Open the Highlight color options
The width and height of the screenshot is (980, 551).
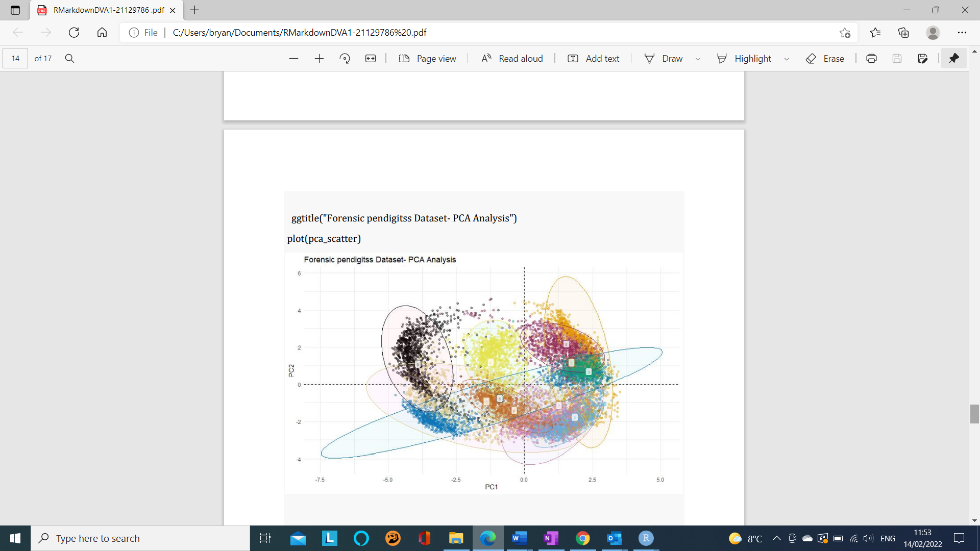click(786, 58)
